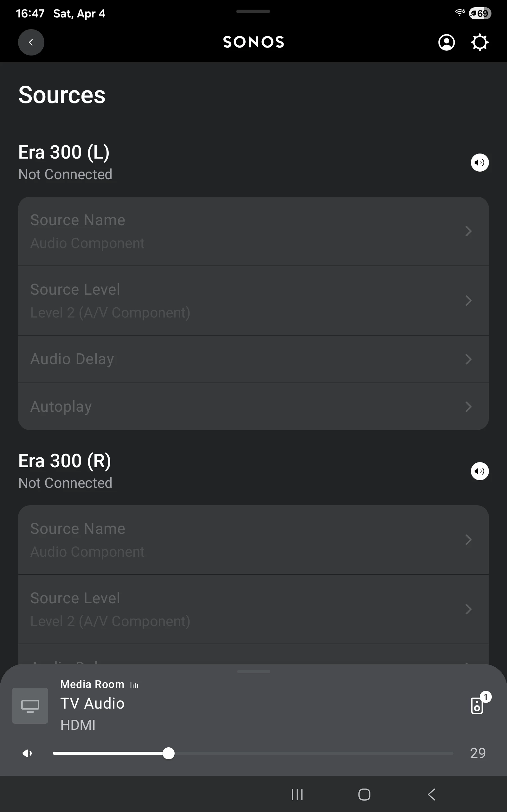Tap the TV Audio now playing title
Viewport: 507px width, 812px height.
click(92, 703)
